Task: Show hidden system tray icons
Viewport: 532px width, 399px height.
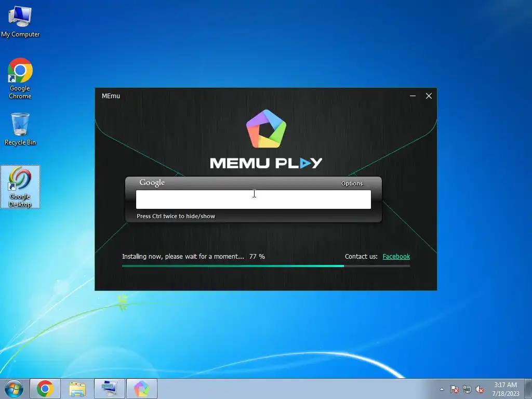Action: coord(442,389)
